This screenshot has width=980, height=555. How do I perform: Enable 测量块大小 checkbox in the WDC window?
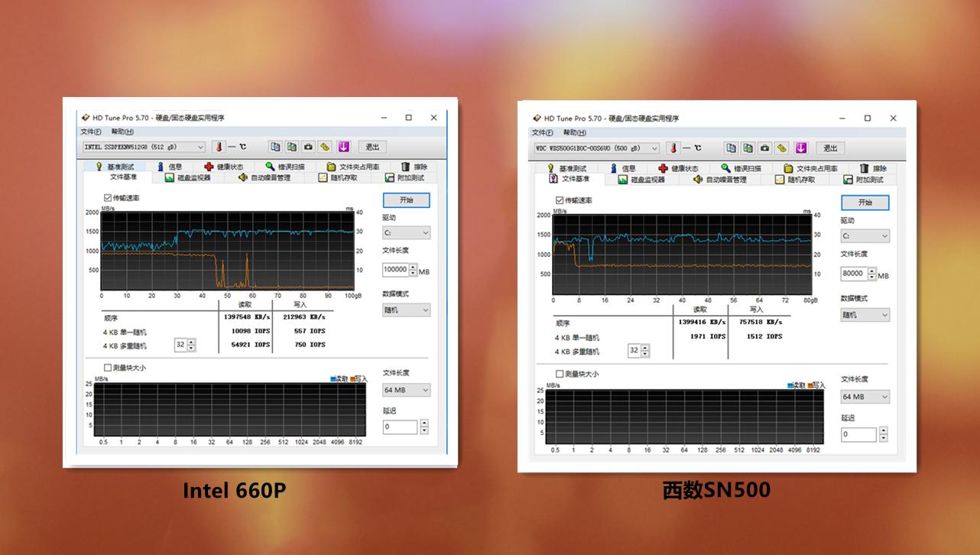click(x=560, y=374)
